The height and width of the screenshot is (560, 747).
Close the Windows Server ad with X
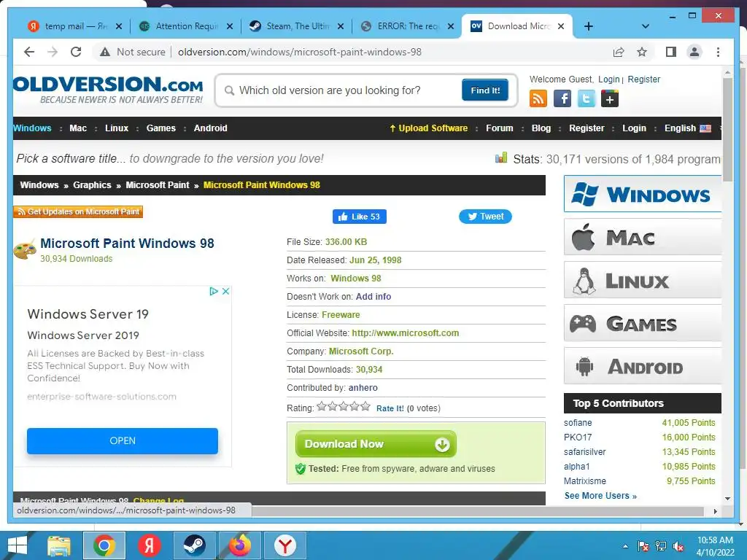(226, 291)
